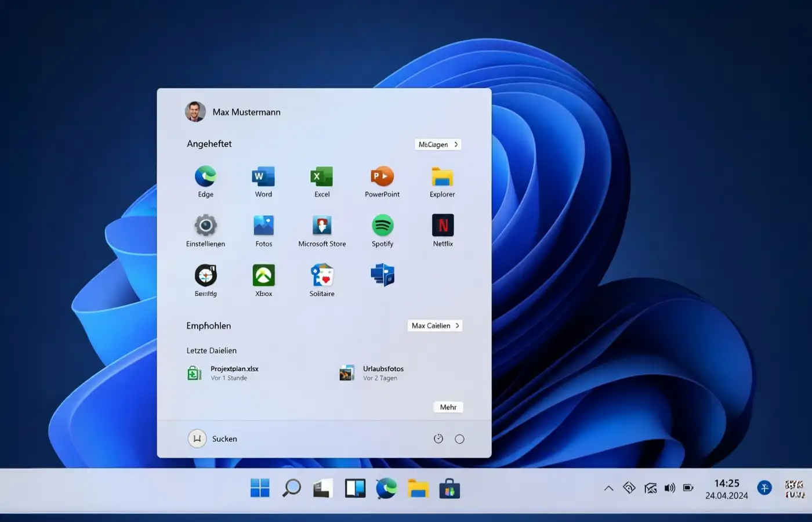Click the battery icon in the tray

point(688,488)
